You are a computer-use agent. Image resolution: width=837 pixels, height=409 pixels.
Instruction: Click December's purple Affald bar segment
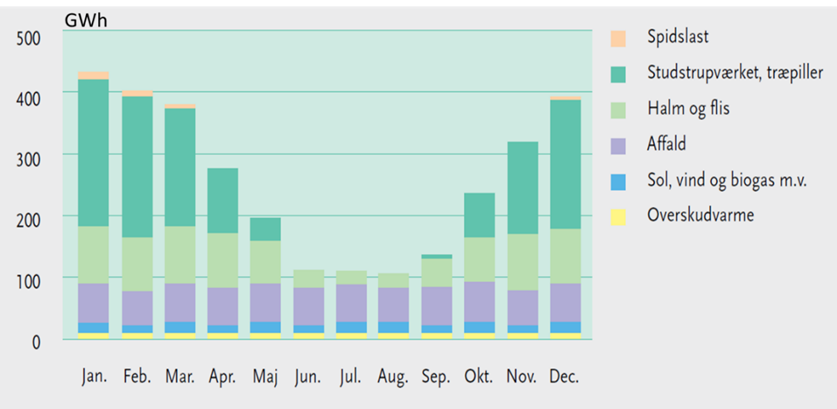pyautogui.click(x=565, y=303)
